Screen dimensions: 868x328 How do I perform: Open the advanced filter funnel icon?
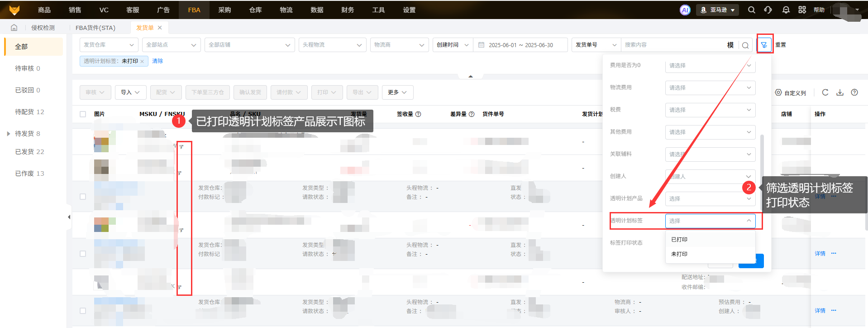pos(764,45)
